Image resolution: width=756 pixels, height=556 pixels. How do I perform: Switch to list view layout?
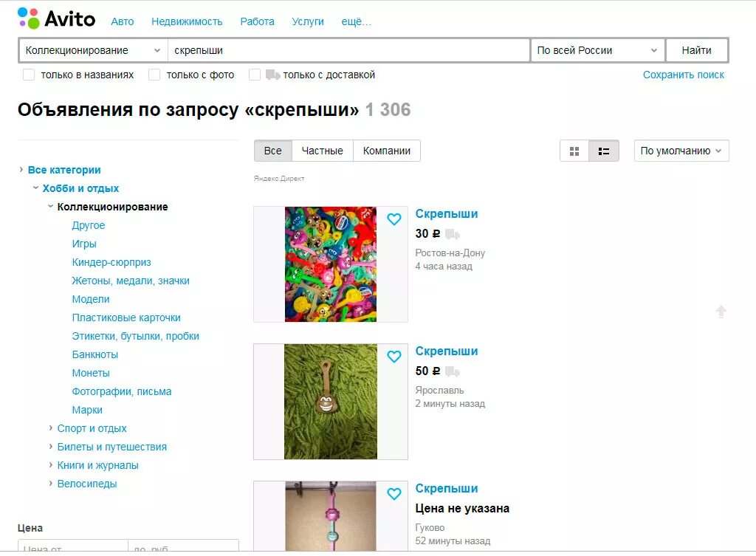pyautogui.click(x=604, y=151)
